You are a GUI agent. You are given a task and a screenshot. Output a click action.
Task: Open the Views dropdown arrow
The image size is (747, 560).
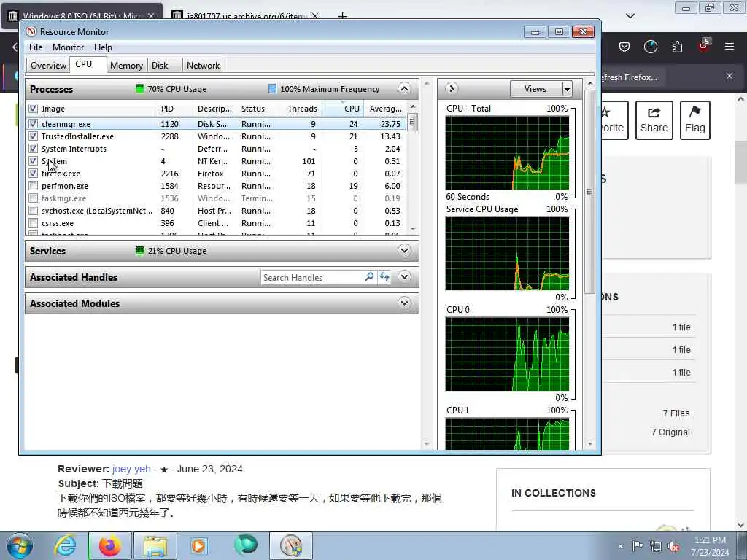pyautogui.click(x=566, y=89)
